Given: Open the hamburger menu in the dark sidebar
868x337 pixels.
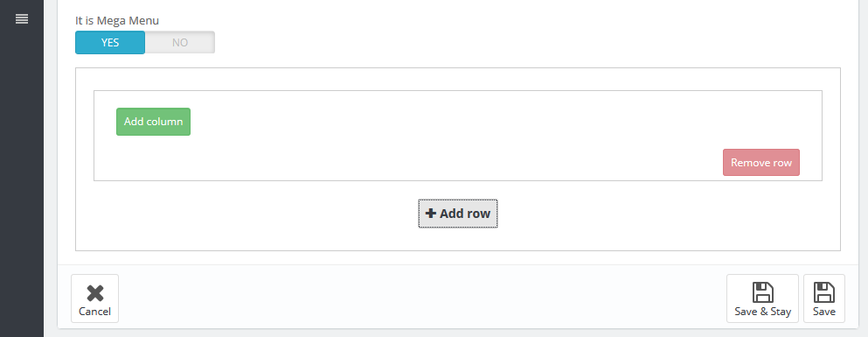Looking at the screenshot, I should click(22, 19).
